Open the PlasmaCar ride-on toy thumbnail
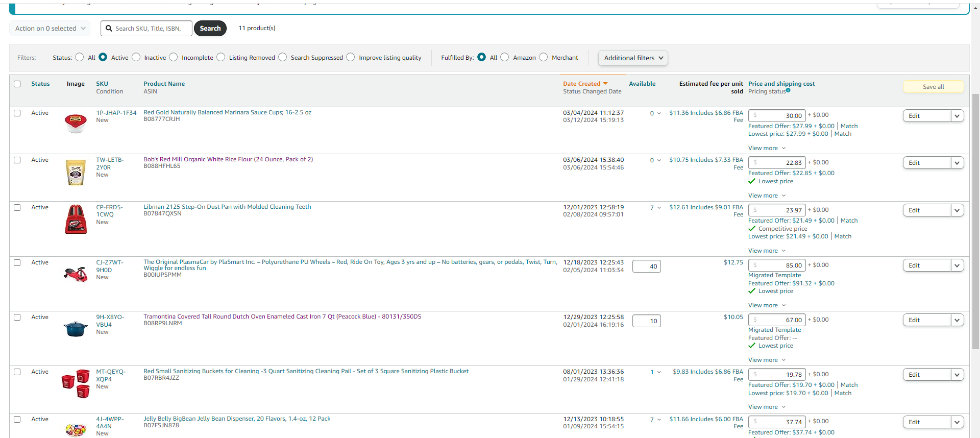 (x=76, y=274)
